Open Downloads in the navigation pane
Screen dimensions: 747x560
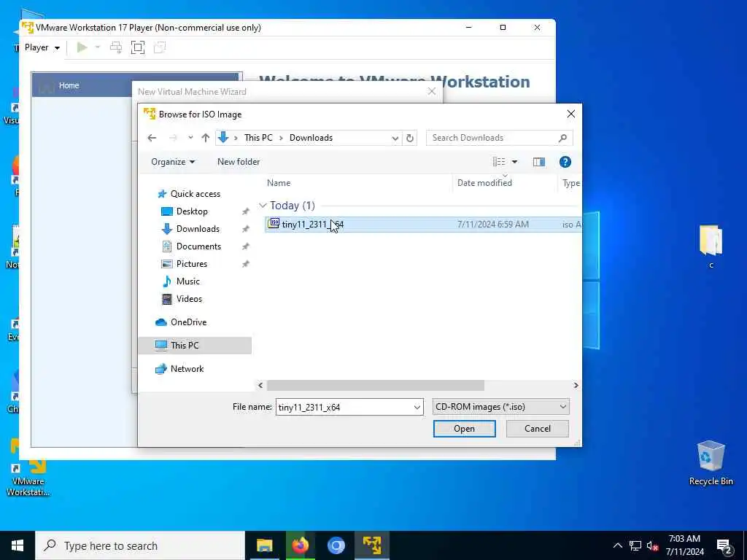coord(197,229)
